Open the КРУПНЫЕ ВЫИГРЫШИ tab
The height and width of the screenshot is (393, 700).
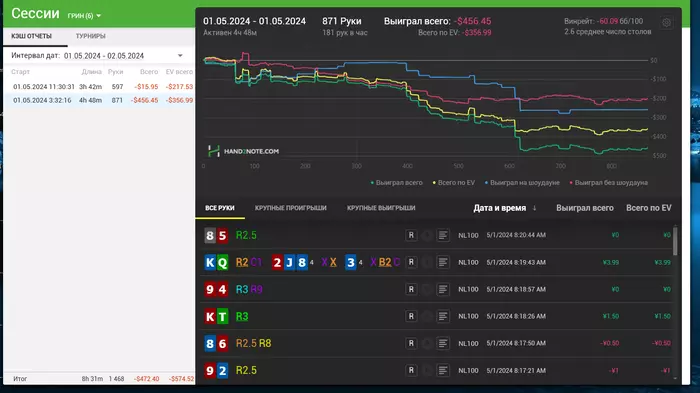pos(381,208)
